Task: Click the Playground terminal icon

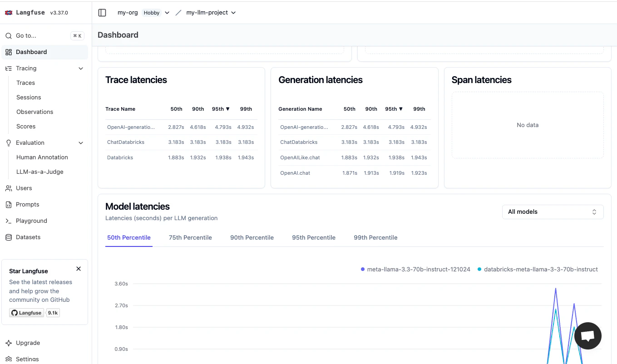Action: coord(9,221)
